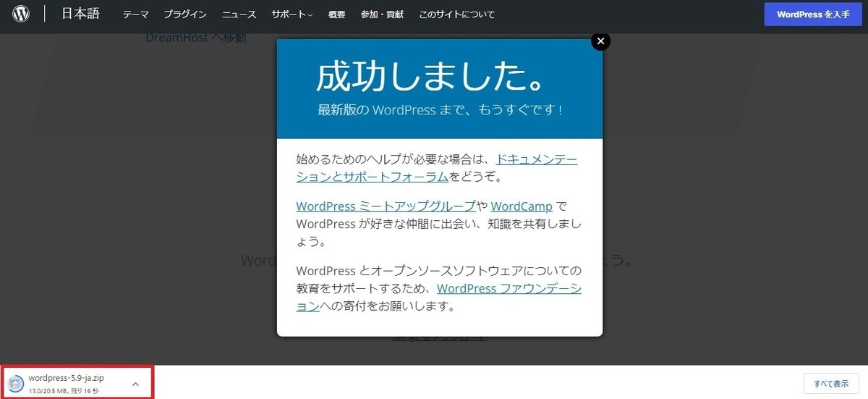Open the 参加・貢献 menu item

tap(382, 14)
